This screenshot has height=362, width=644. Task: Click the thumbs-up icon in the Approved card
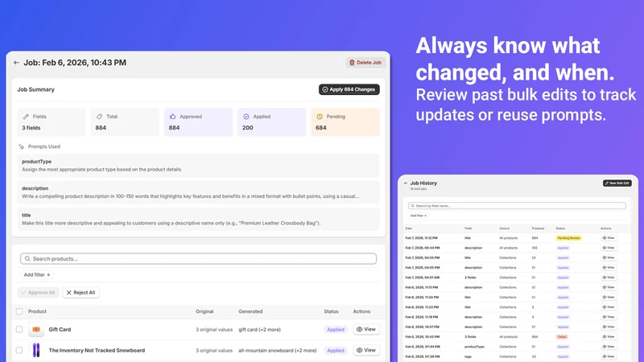tap(172, 117)
